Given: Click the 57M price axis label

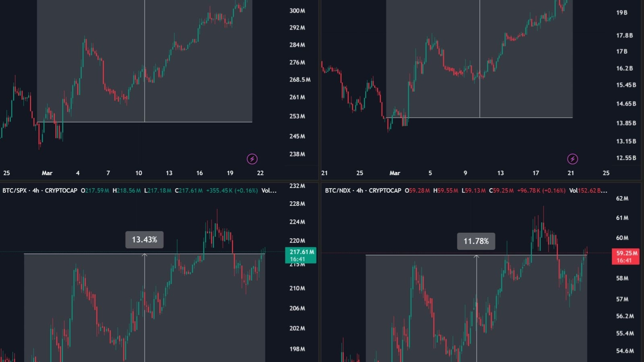Looking at the screenshot, I should (622, 299).
